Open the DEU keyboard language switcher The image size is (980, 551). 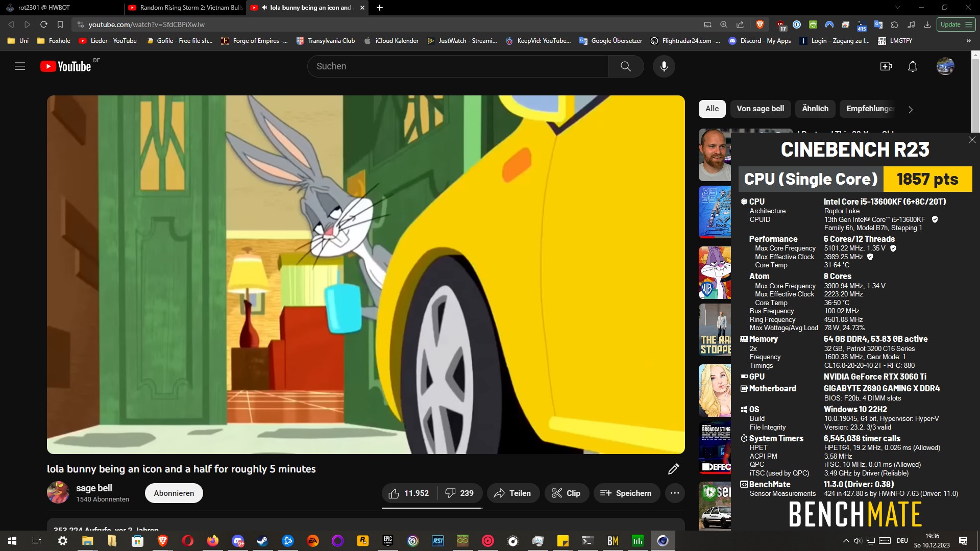pyautogui.click(x=902, y=541)
